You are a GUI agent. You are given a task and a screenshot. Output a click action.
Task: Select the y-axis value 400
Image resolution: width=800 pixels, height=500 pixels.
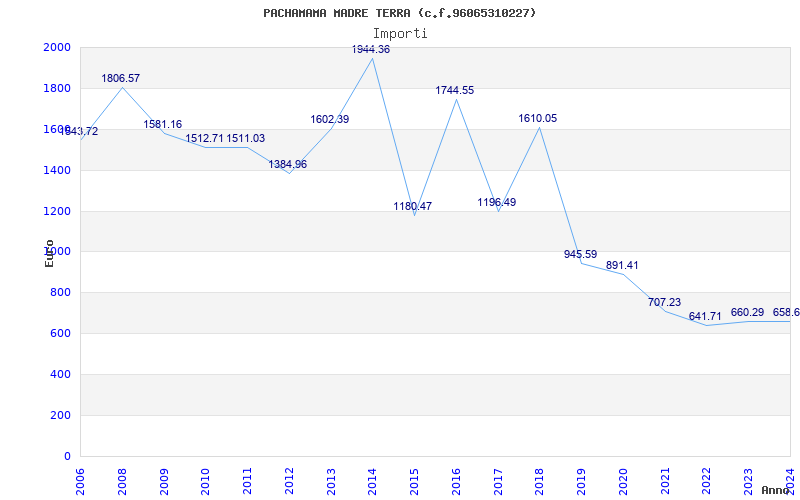tap(60, 374)
